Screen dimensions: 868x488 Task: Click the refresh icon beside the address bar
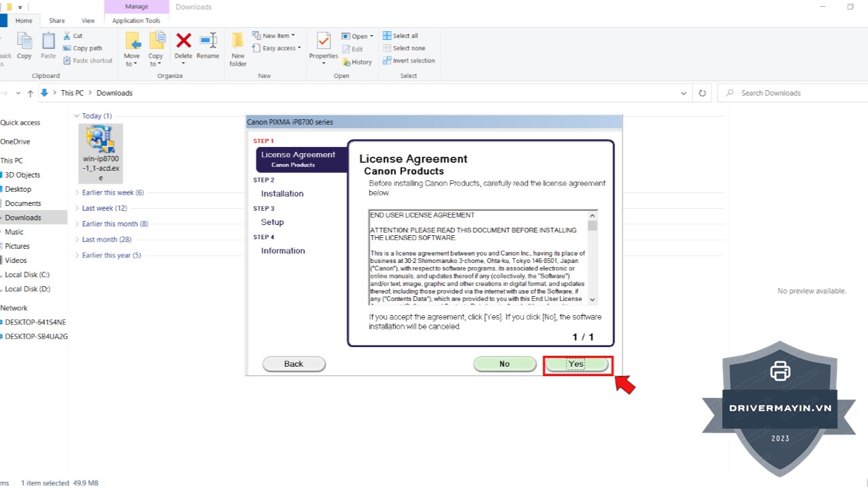click(x=703, y=93)
